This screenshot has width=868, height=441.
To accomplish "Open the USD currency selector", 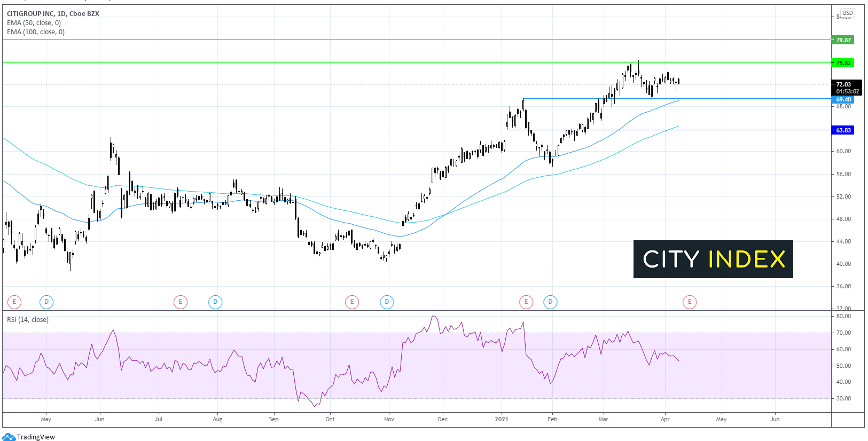I will [847, 13].
